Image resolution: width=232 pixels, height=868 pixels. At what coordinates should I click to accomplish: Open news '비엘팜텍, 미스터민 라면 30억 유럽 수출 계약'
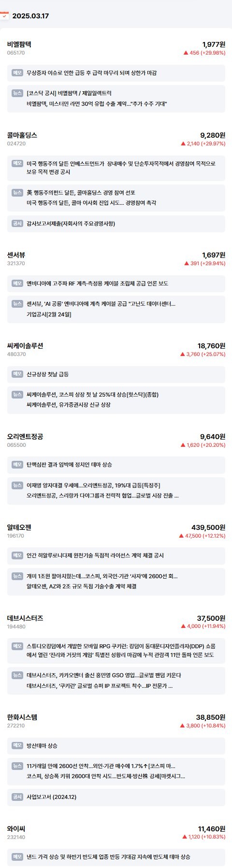[97, 104]
